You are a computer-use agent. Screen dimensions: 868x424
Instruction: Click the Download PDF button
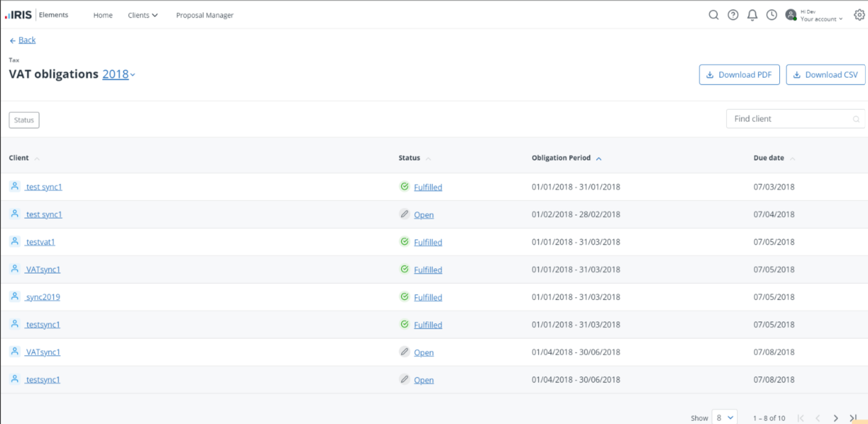coord(739,75)
